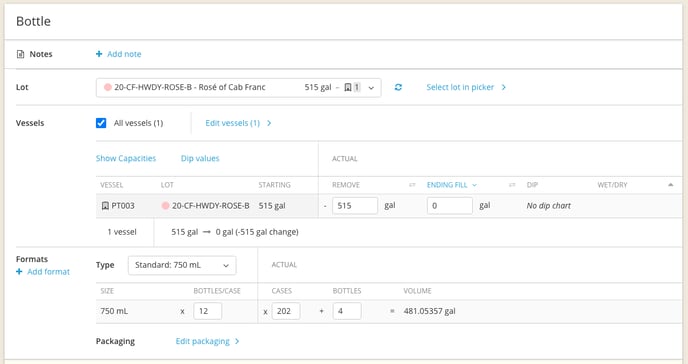This screenshot has height=364, width=688.
Task: Click the Cases quantity input field
Action: coord(286,311)
